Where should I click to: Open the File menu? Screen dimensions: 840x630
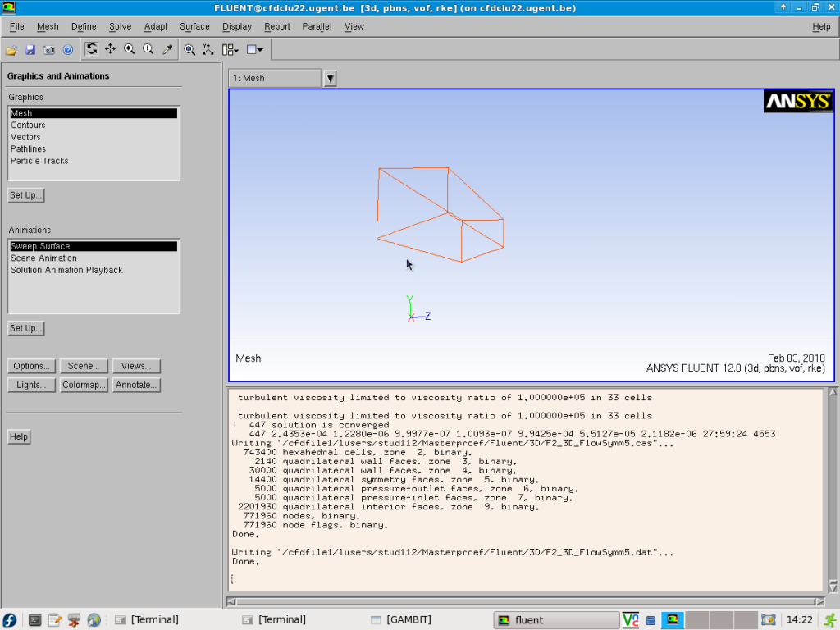pyautogui.click(x=16, y=26)
